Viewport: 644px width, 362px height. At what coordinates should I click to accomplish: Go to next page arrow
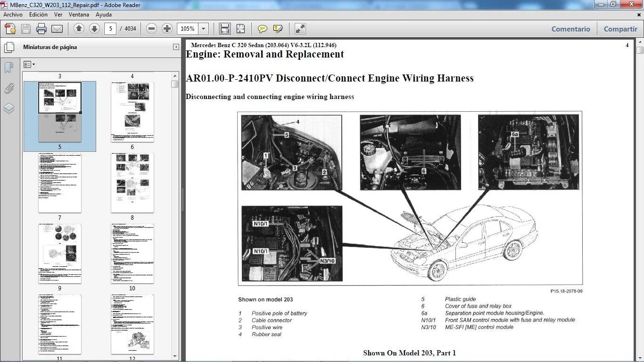94,29
